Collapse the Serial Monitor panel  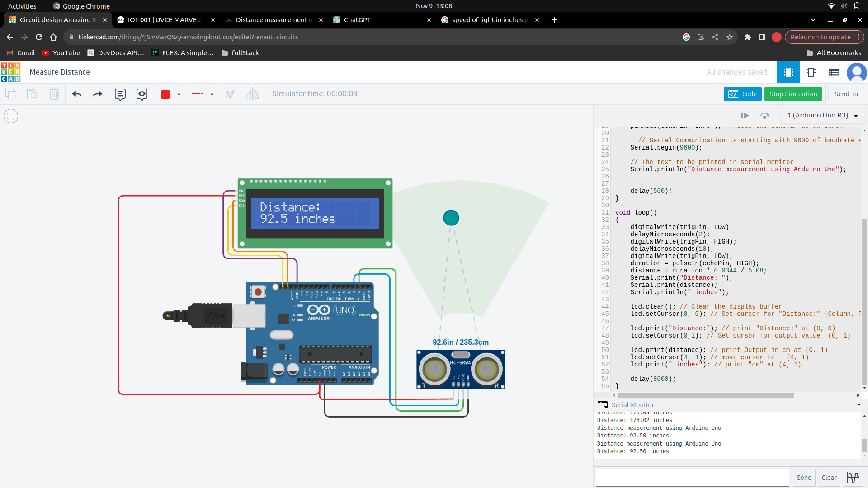point(859,405)
